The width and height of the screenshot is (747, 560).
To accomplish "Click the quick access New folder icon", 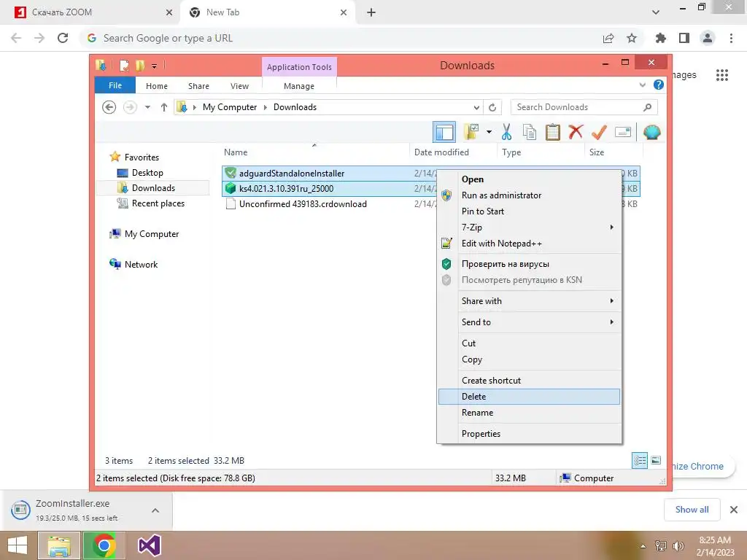I will pos(140,65).
